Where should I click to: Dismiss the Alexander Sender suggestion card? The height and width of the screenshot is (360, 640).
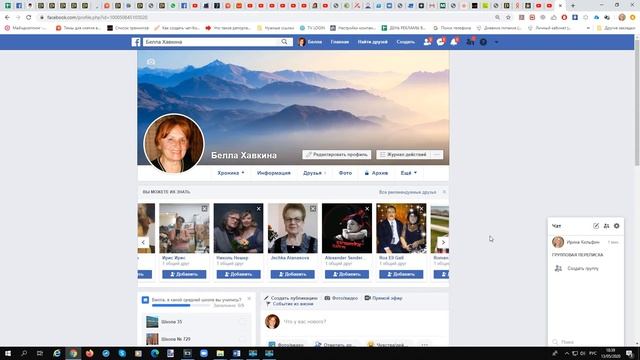pyautogui.click(x=367, y=209)
